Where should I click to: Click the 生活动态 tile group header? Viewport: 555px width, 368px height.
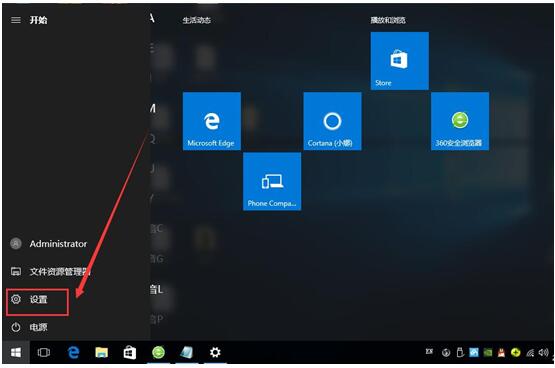[197, 21]
